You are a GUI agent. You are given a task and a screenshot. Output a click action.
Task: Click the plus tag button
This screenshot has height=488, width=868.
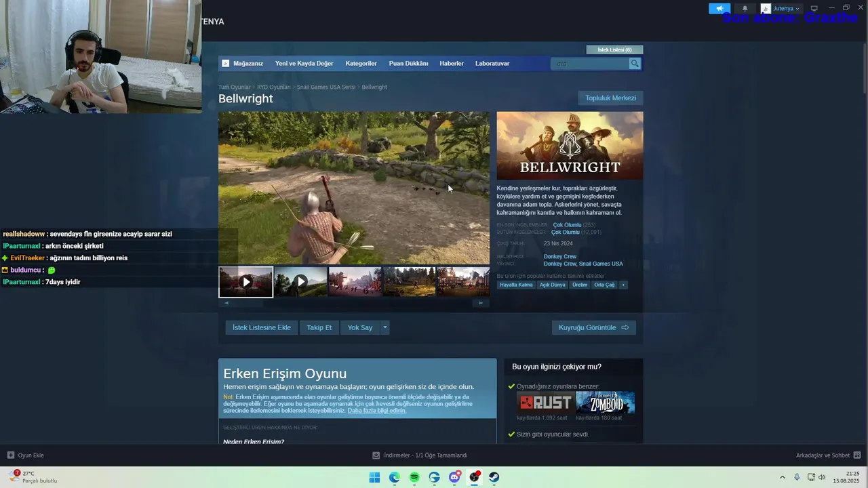[623, 285]
